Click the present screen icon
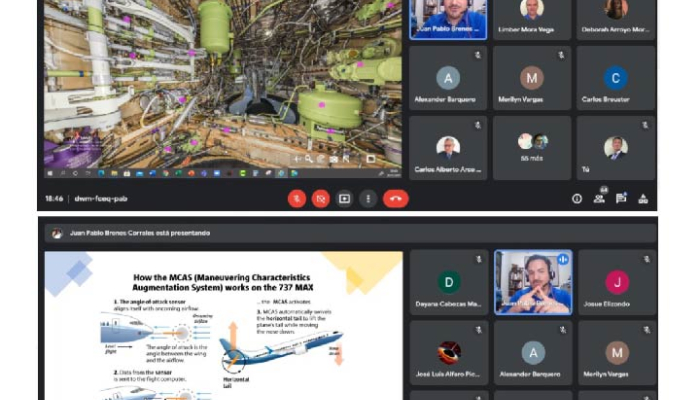Screen dimensions: 700x400 [344, 198]
